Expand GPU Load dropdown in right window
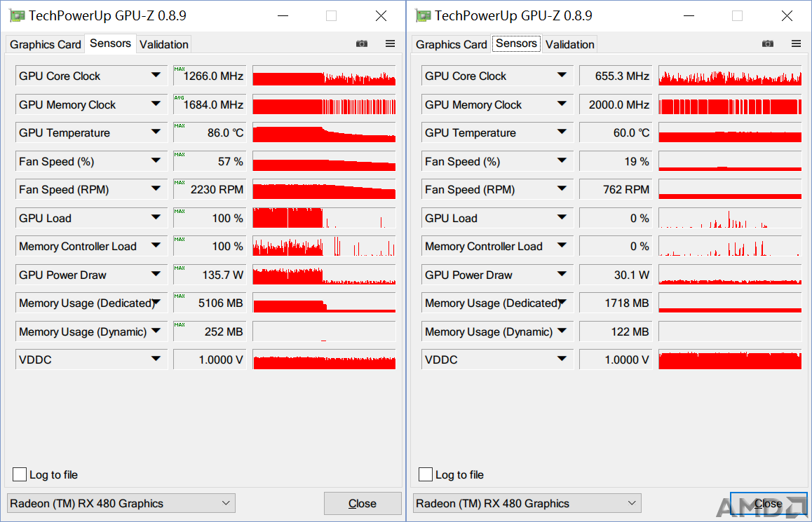Image resolution: width=812 pixels, height=522 pixels. 562,218
